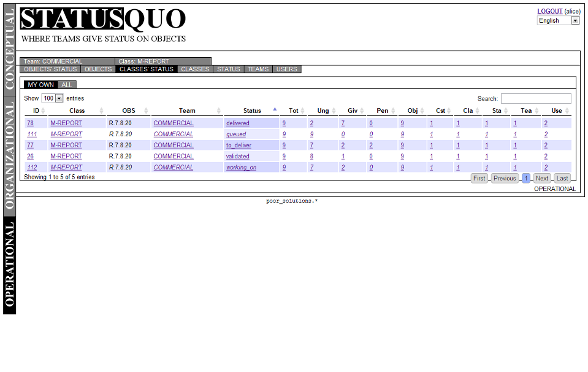
Task: Click inside the Search field
Action: [x=536, y=98]
